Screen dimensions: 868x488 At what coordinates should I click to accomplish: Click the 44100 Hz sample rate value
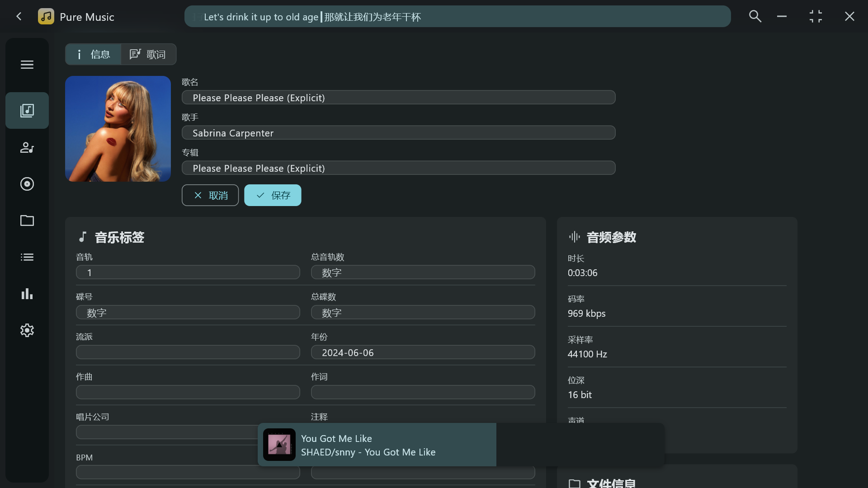pos(587,354)
